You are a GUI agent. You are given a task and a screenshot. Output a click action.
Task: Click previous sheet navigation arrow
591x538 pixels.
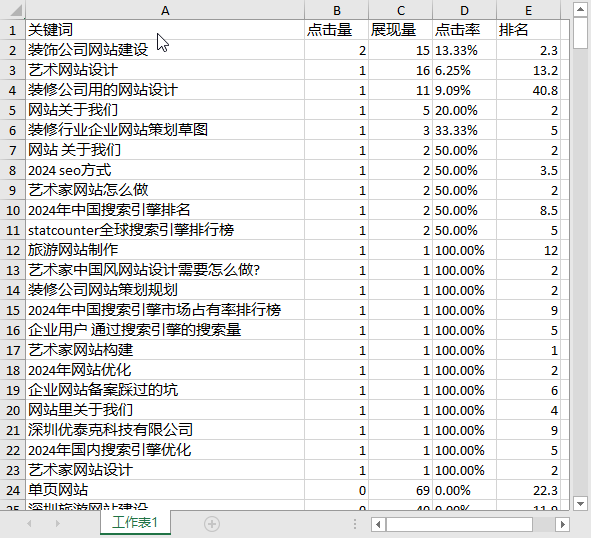point(29,524)
